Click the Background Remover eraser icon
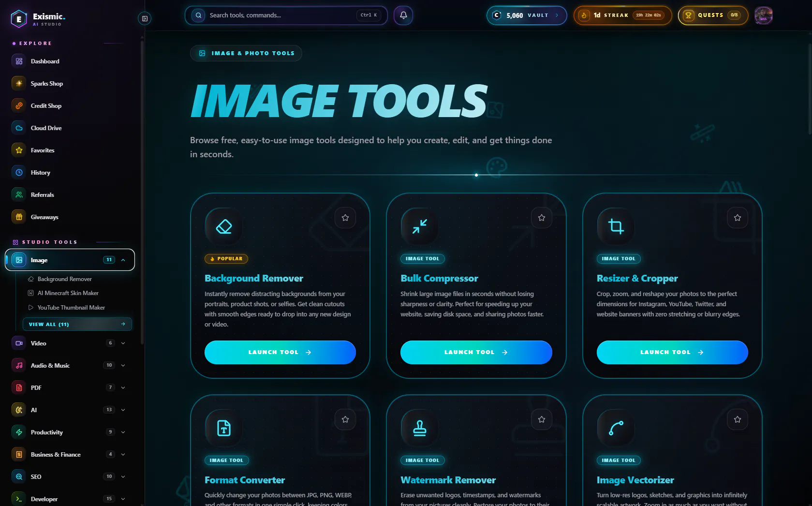 tap(224, 226)
